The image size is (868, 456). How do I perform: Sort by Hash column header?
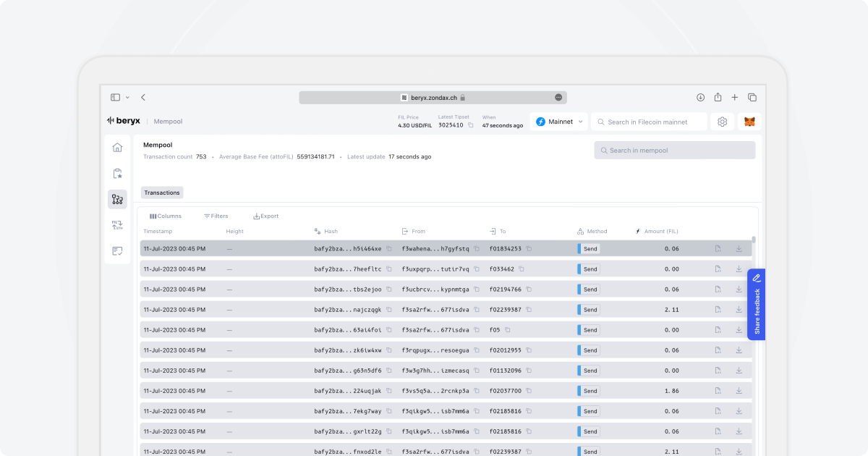[x=326, y=232]
